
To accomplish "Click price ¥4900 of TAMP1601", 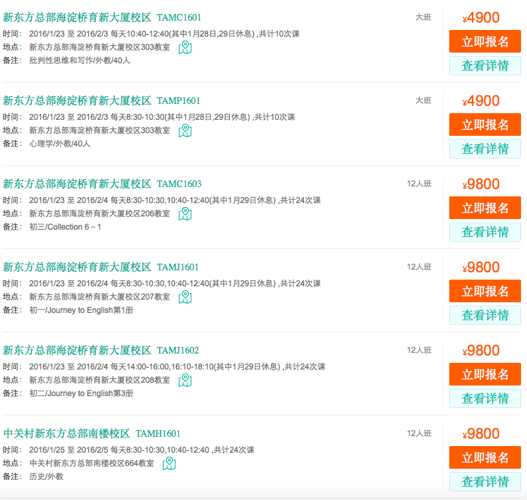I will point(481,101).
